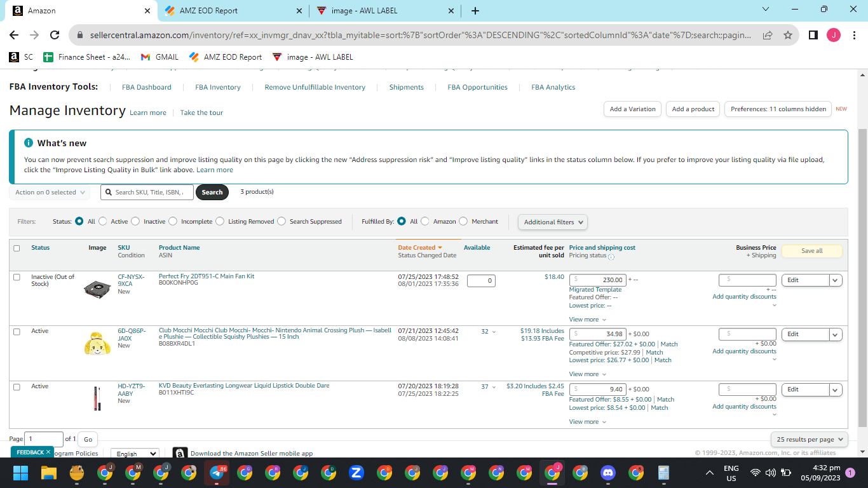868x488 pixels.
Task: Click the KVD Beauty lipstick thumbnail
Action: [97, 398]
